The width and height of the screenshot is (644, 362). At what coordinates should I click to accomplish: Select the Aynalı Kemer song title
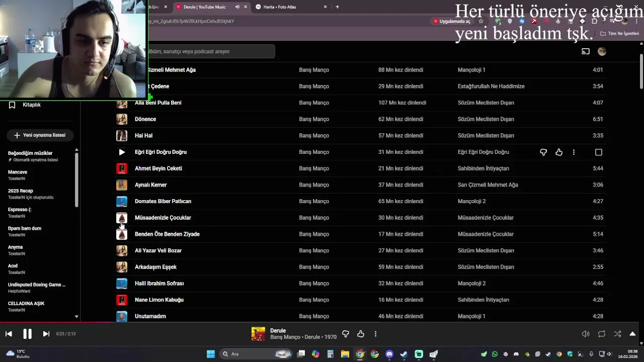(151, 185)
